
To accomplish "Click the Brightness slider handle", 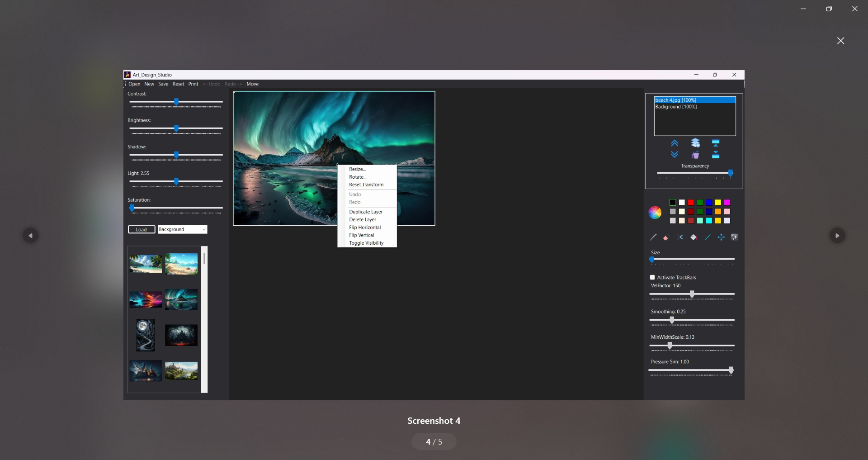I will [x=176, y=128].
